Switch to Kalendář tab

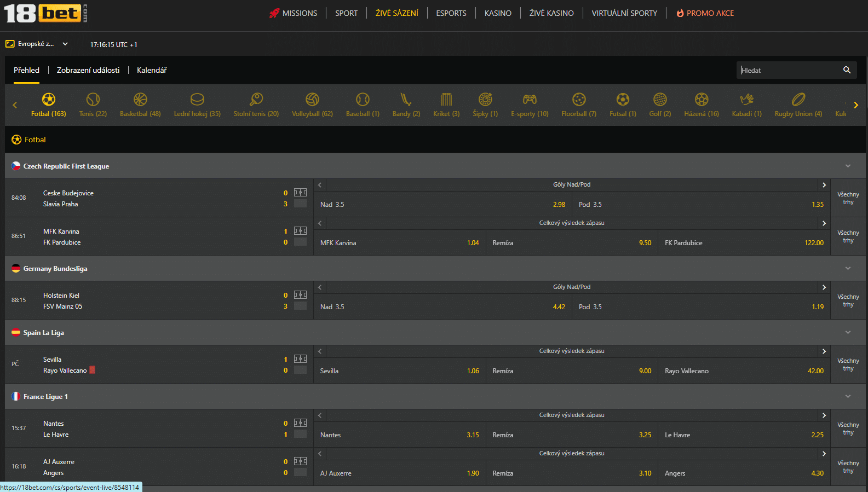[152, 70]
